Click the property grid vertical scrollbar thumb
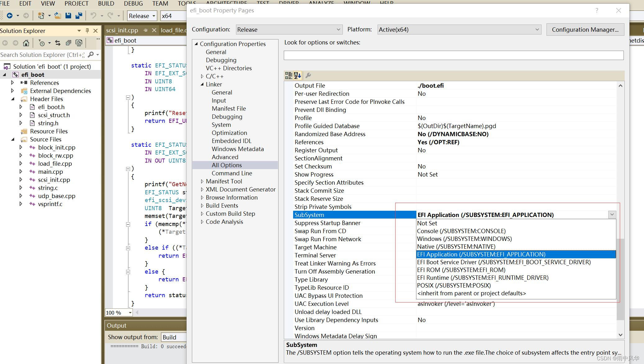This screenshot has width=644, height=364. [x=620, y=279]
